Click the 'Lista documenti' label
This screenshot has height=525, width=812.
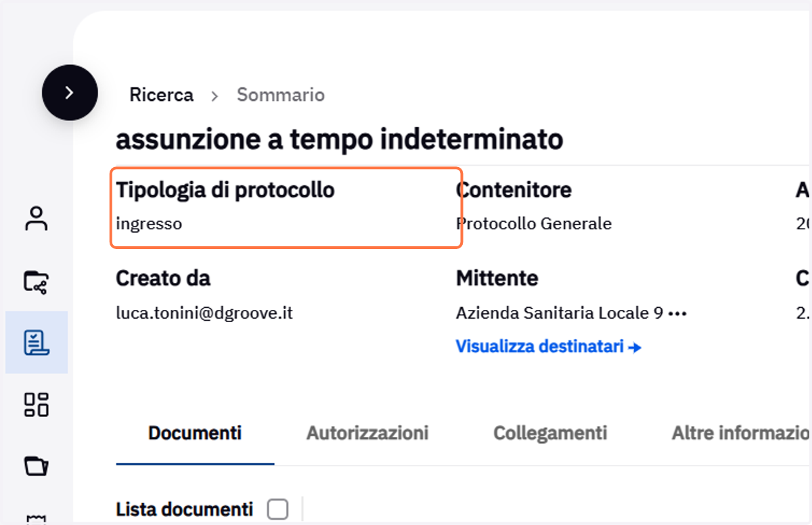pyautogui.click(x=185, y=509)
